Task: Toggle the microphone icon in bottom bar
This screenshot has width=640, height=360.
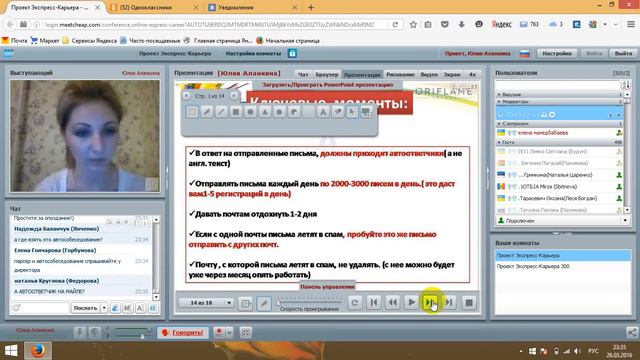Action: pos(80,333)
